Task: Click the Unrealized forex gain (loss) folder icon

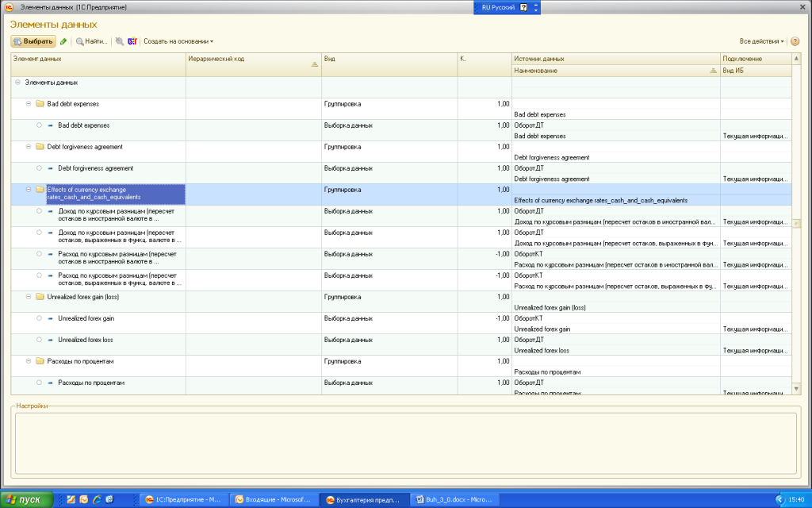Action: tap(40, 297)
